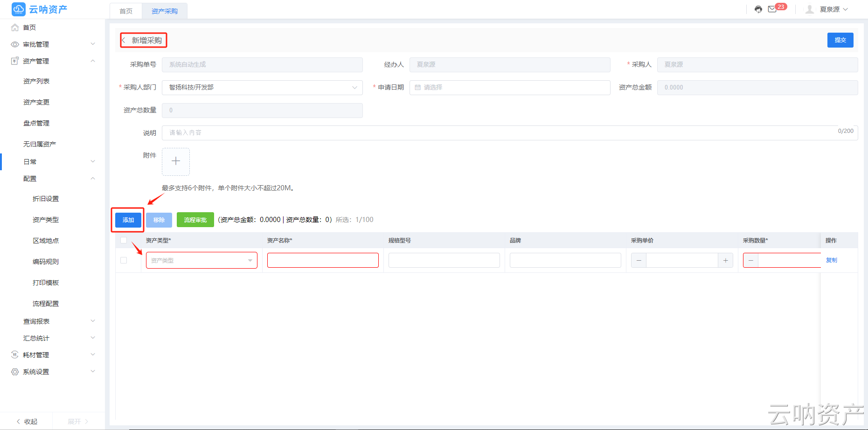The height and width of the screenshot is (430, 868).
Task: Click 展开 at the sidebar bottom
Action: (78, 421)
